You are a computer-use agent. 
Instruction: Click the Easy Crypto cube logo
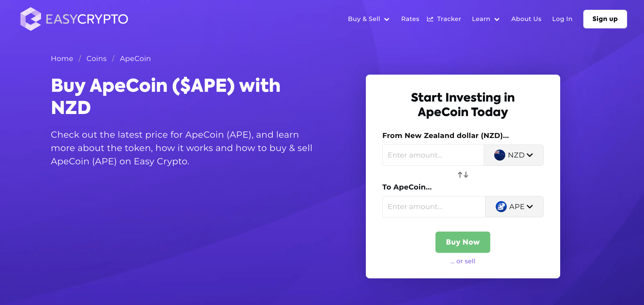tap(31, 19)
